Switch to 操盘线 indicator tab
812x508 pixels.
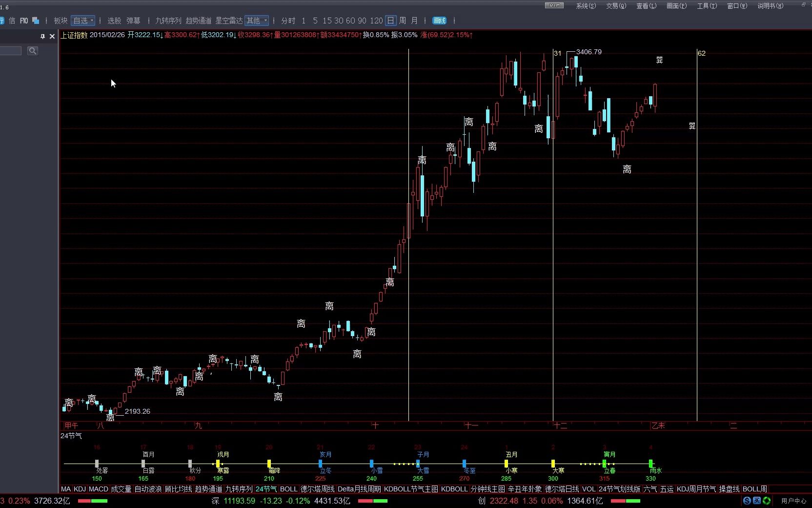tap(729, 489)
